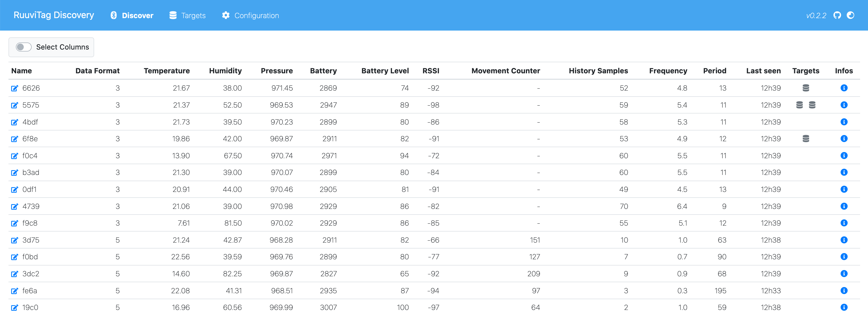This screenshot has width=868, height=321.
Task: Click the dark mode theme icon
Action: tap(850, 15)
